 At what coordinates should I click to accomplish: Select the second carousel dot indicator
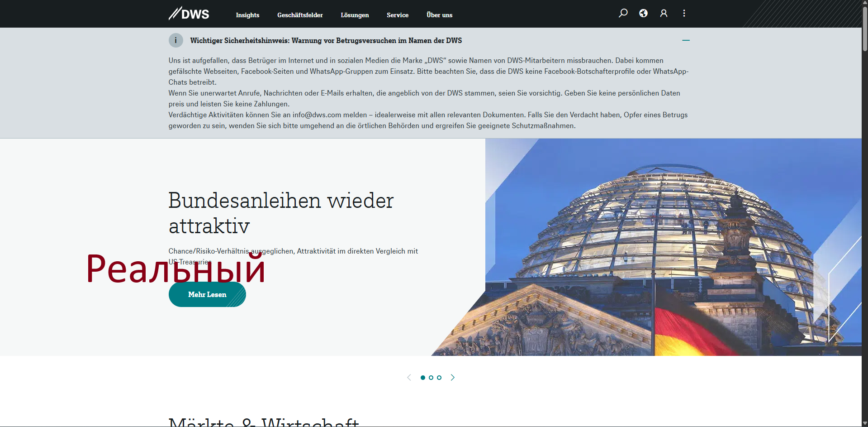[431, 378]
